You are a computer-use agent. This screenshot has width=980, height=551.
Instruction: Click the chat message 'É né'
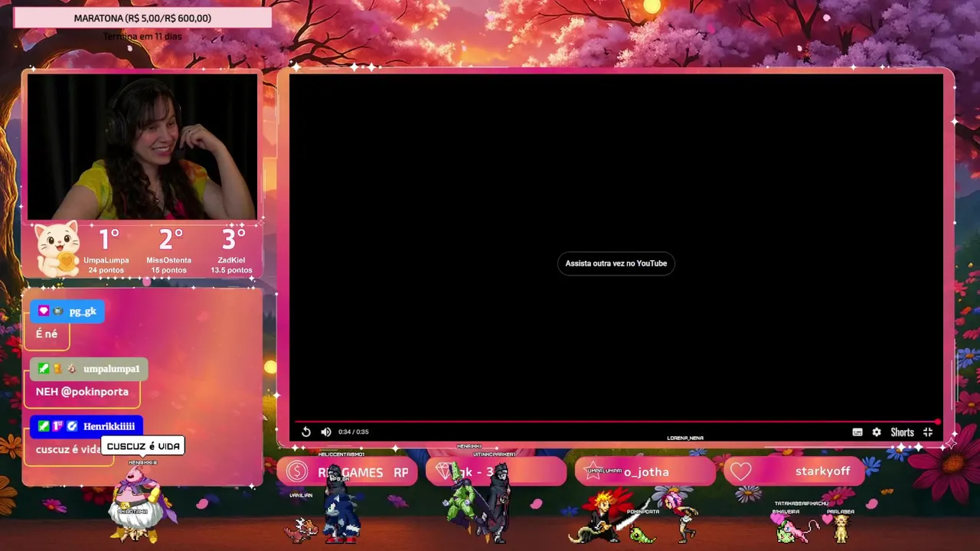47,334
